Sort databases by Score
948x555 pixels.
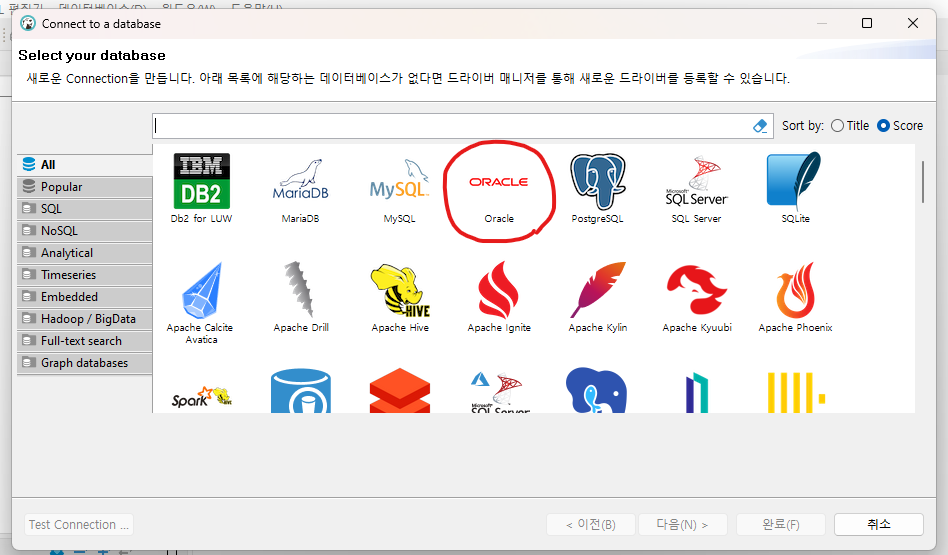(x=900, y=126)
